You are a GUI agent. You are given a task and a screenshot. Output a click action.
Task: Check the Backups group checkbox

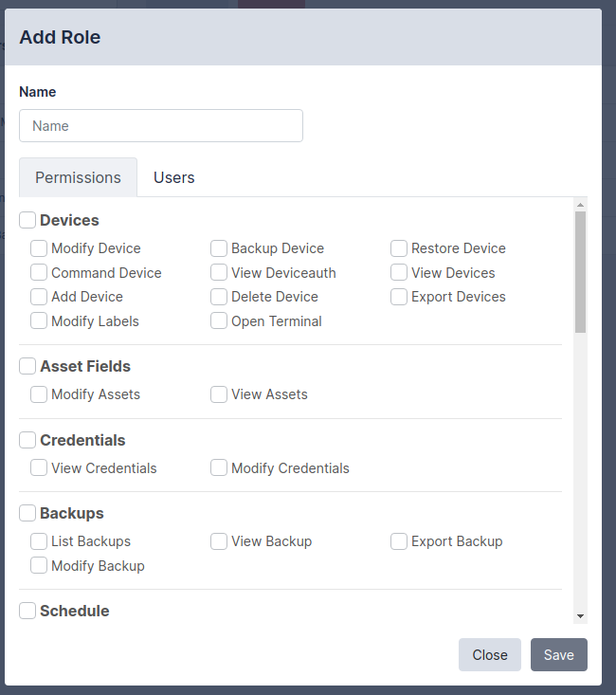pos(28,513)
